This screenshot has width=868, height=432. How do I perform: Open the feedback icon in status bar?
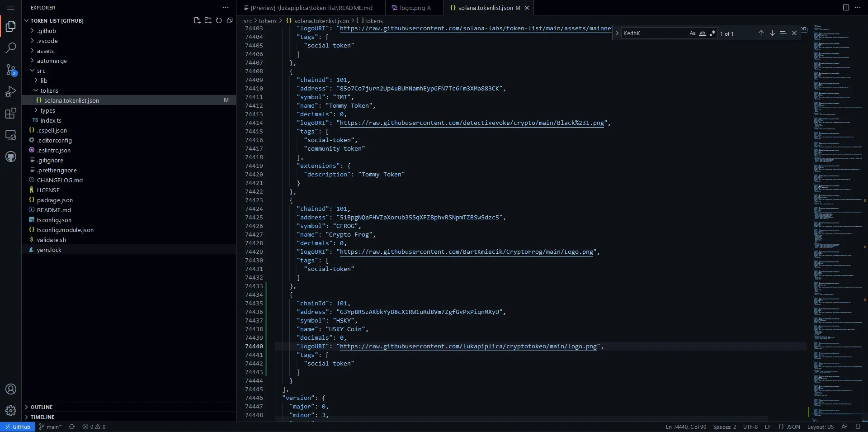click(x=844, y=427)
